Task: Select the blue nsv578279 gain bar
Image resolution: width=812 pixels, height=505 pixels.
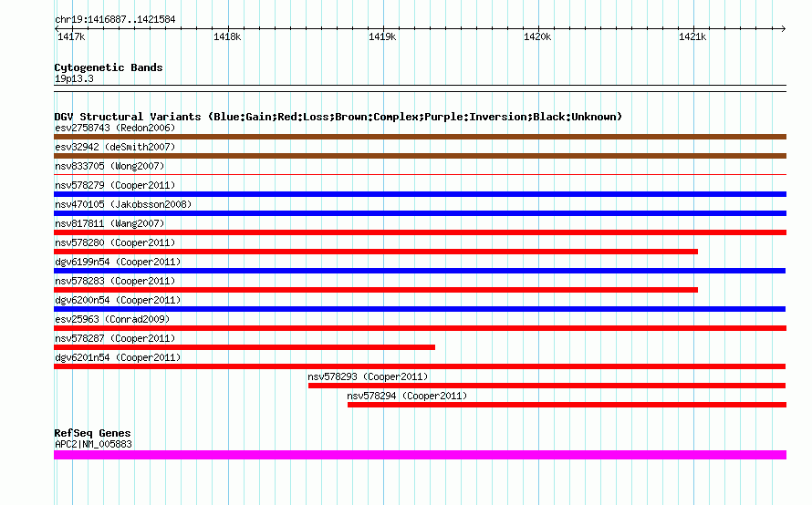Action: (420, 194)
